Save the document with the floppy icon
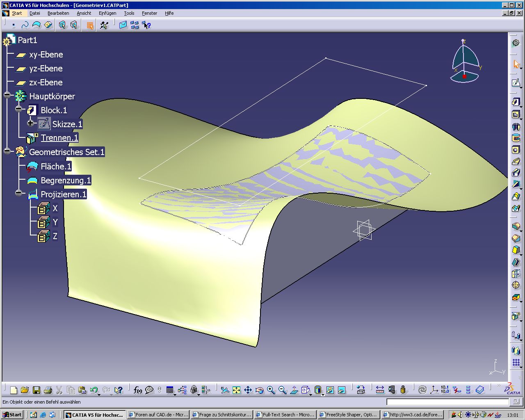Viewport: 525px width, 420px height. click(x=36, y=390)
